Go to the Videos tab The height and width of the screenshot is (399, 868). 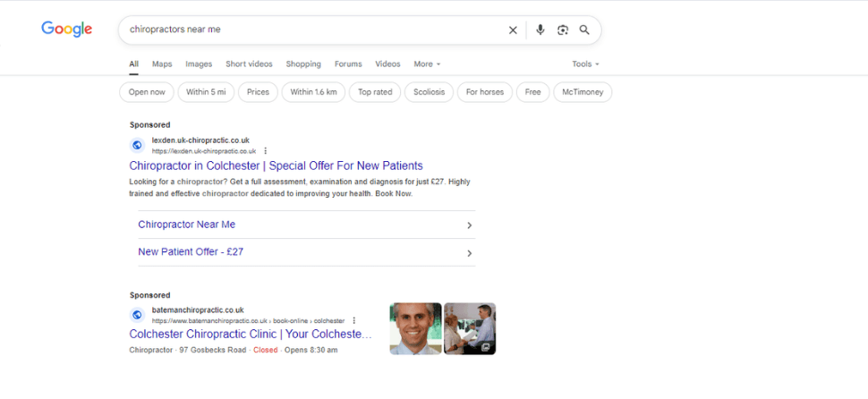[x=387, y=64]
